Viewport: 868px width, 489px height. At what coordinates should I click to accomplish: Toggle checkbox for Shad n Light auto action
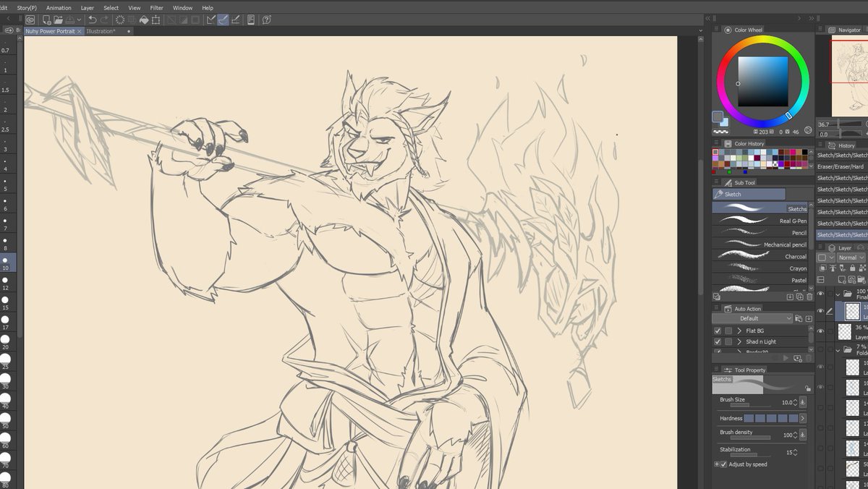718,341
